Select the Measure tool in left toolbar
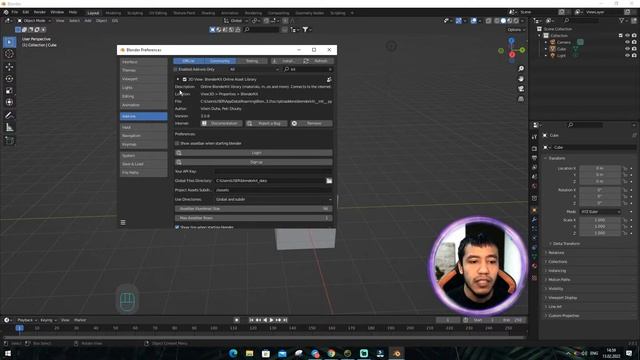The width and height of the screenshot is (640, 360). [x=9, y=128]
